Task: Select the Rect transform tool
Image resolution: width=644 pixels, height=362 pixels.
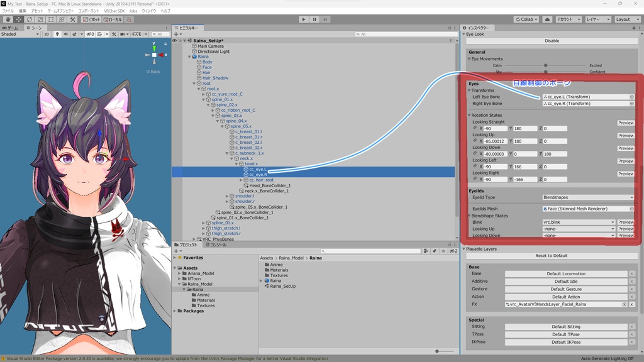Action: click(x=51, y=19)
